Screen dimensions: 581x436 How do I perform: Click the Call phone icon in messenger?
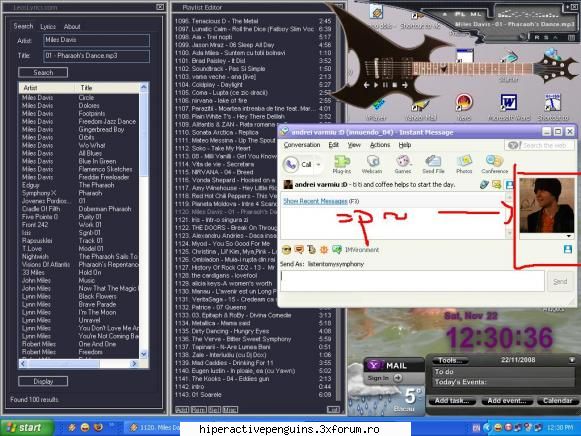pos(291,164)
